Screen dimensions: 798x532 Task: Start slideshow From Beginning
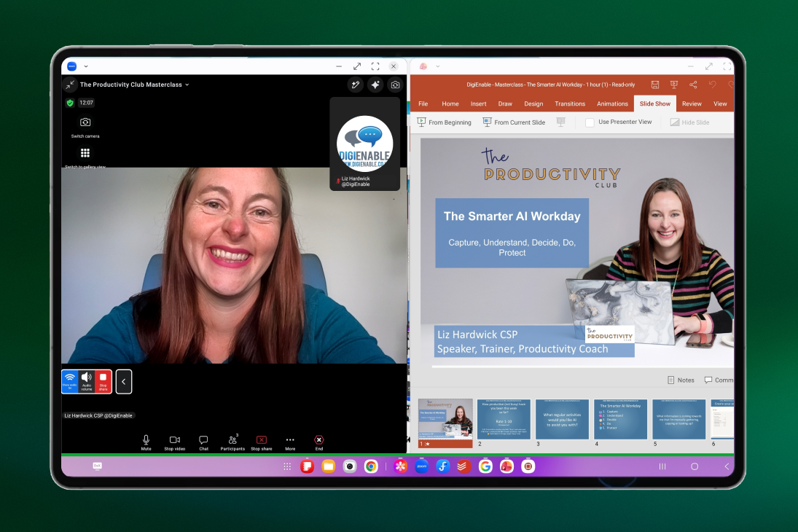pos(445,122)
